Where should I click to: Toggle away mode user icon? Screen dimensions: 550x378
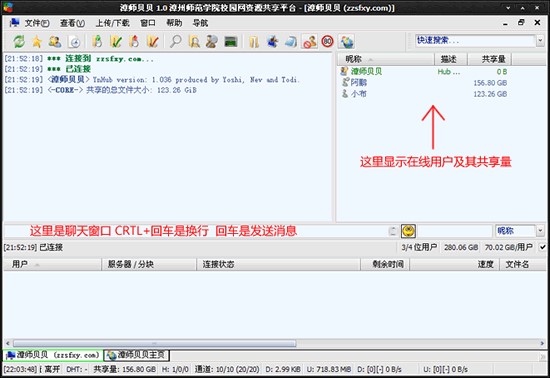point(309,41)
